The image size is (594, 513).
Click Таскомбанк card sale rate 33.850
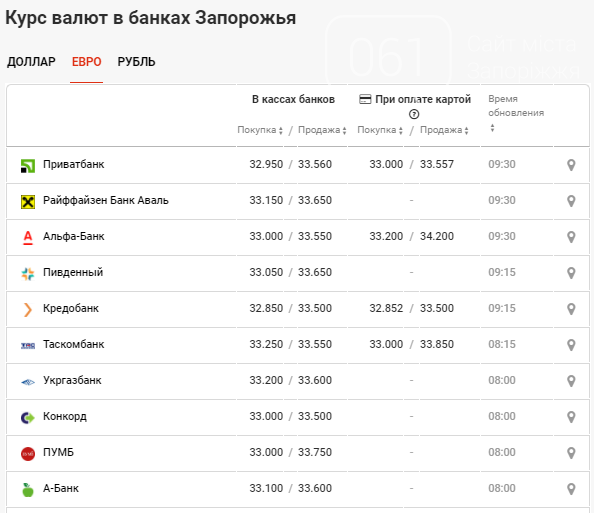point(436,344)
